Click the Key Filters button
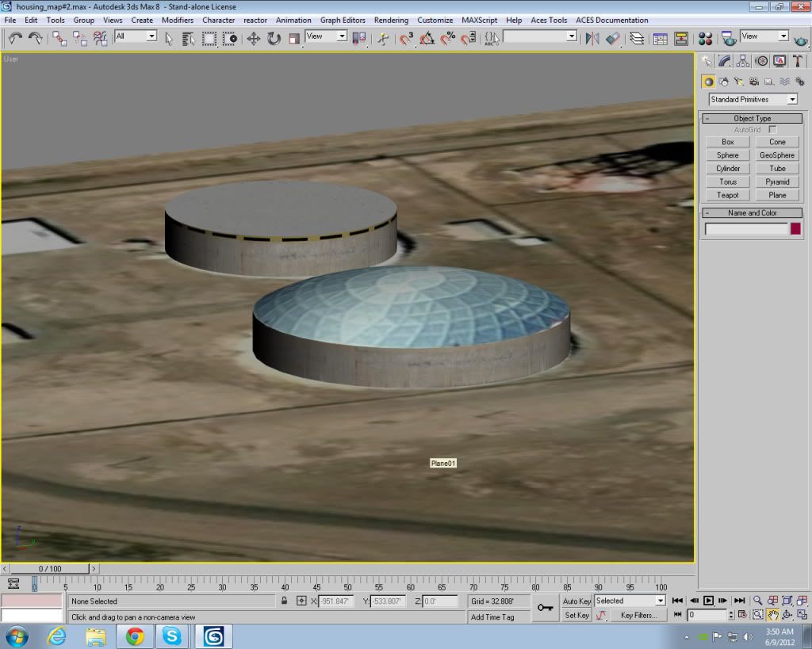The image size is (812, 649). 638,615
